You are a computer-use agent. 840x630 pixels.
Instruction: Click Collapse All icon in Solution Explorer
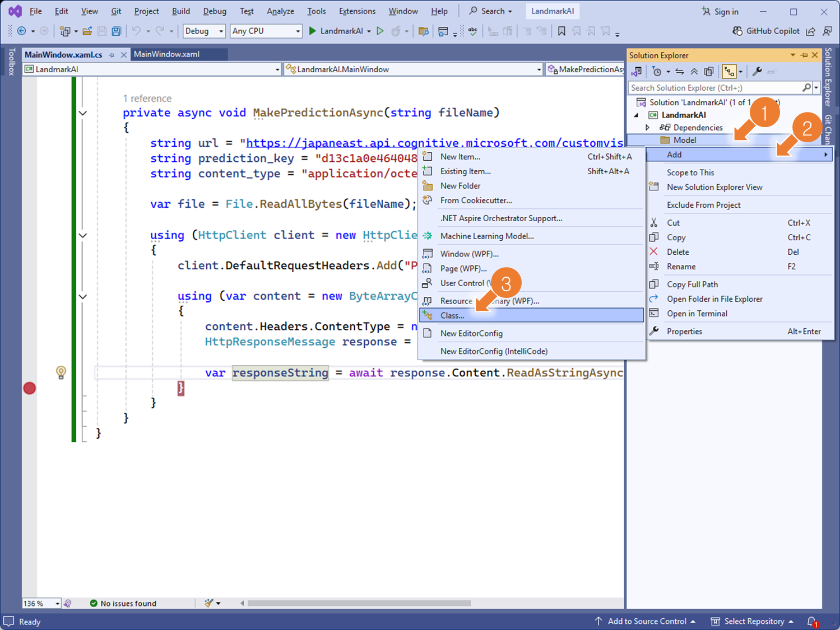click(694, 72)
